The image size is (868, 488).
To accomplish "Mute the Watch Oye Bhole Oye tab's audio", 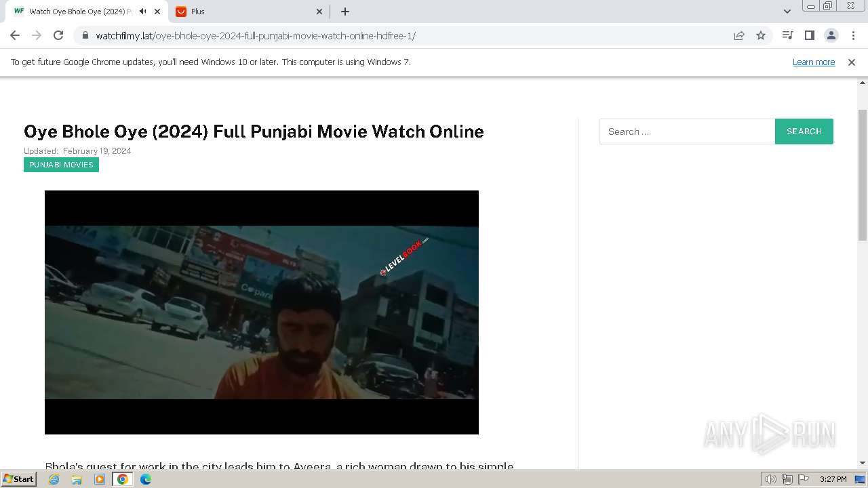I will click(x=142, y=12).
